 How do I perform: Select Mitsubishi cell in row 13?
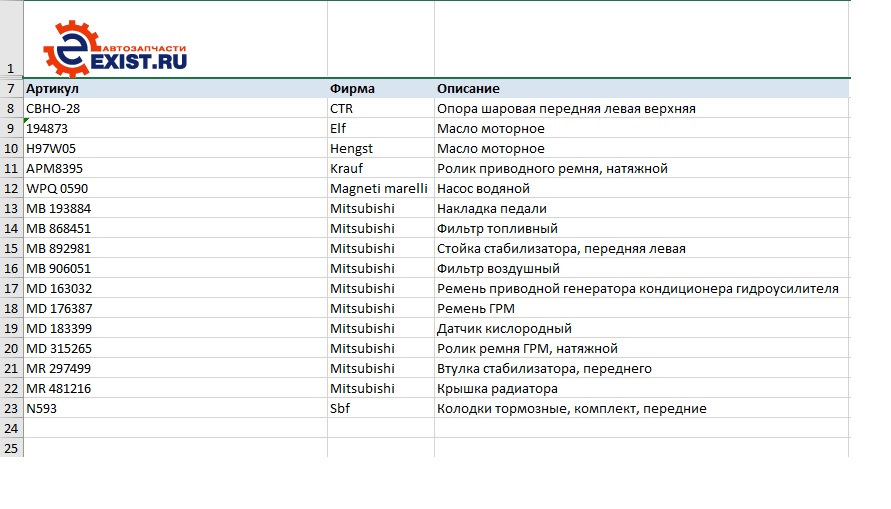tap(381, 208)
